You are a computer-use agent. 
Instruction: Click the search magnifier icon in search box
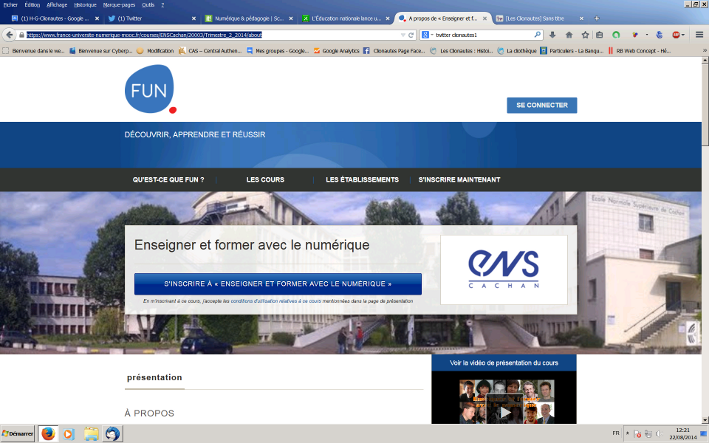[537, 34]
